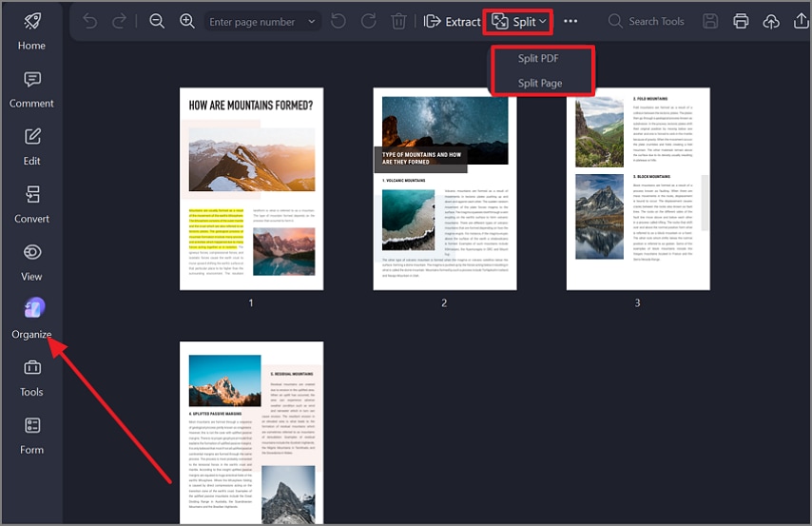This screenshot has width=812, height=526.
Task: Select the Organize sidebar icon
Action: click(x=34, y=308)
